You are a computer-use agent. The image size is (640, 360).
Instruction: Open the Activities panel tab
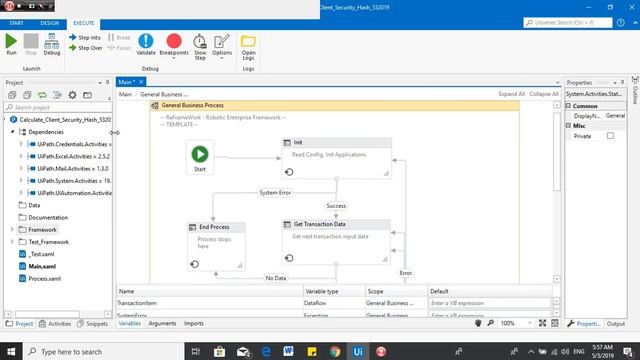coord(55,324)
